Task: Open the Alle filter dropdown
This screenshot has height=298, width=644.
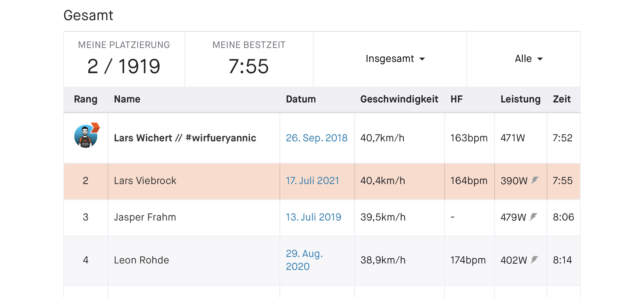Action: 528,59
